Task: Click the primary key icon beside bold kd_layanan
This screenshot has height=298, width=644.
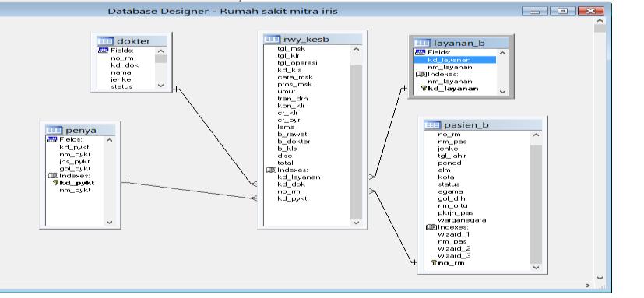Action: 424,88
